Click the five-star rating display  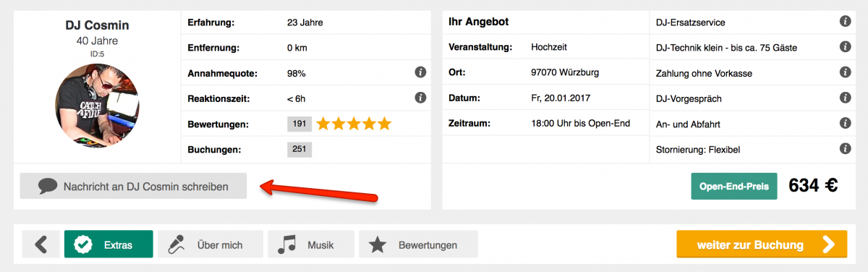click(x=354, y=124)
